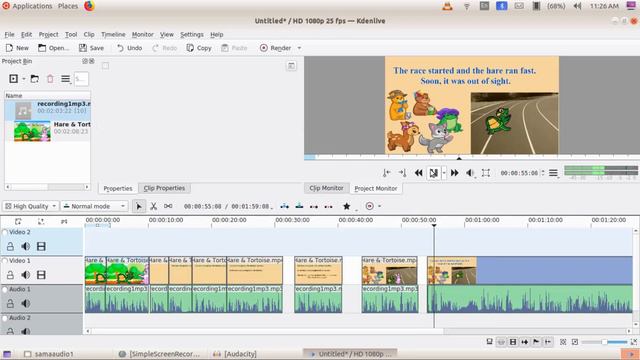Fast forward playback in project monitor
Screen dimensions: 640x360
[x=454, y=173]
